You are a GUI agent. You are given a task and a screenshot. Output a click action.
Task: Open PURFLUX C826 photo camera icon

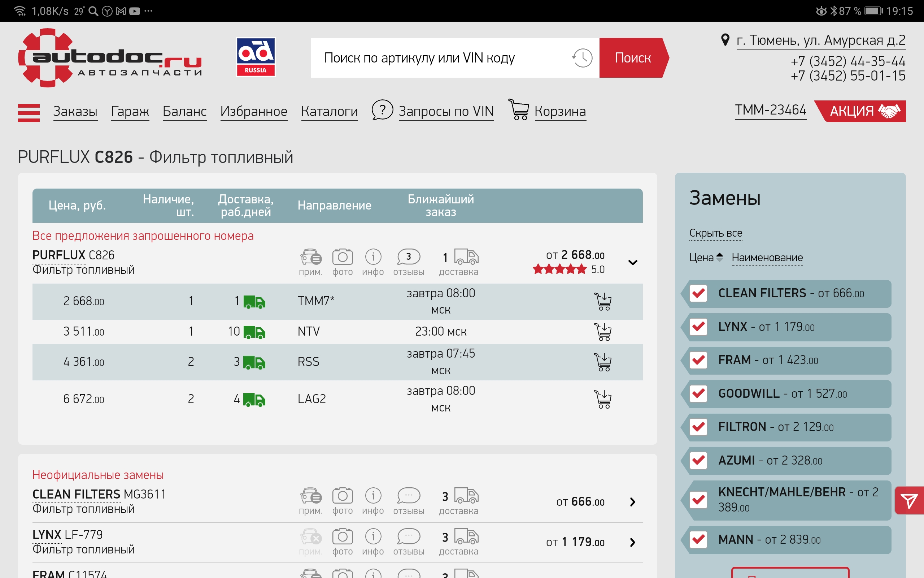pyautogui.click(x=343, y=257)
